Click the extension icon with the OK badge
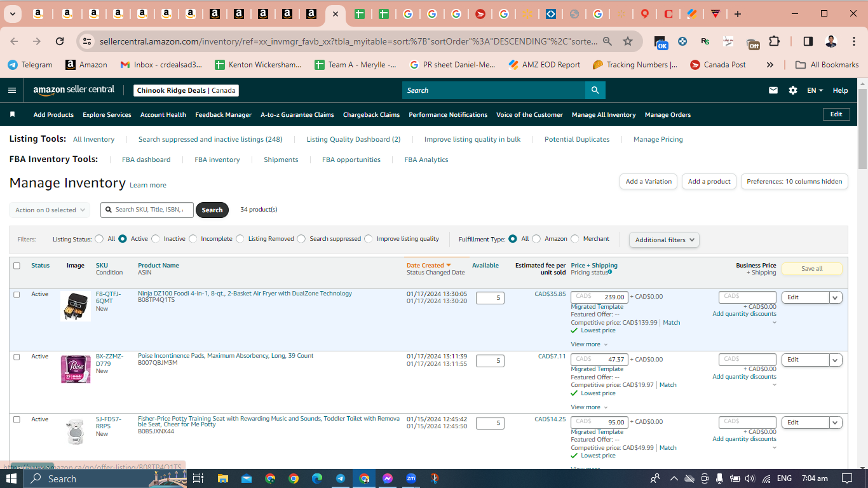The width and height of the screenshot is (868, 488). [660, 43]
